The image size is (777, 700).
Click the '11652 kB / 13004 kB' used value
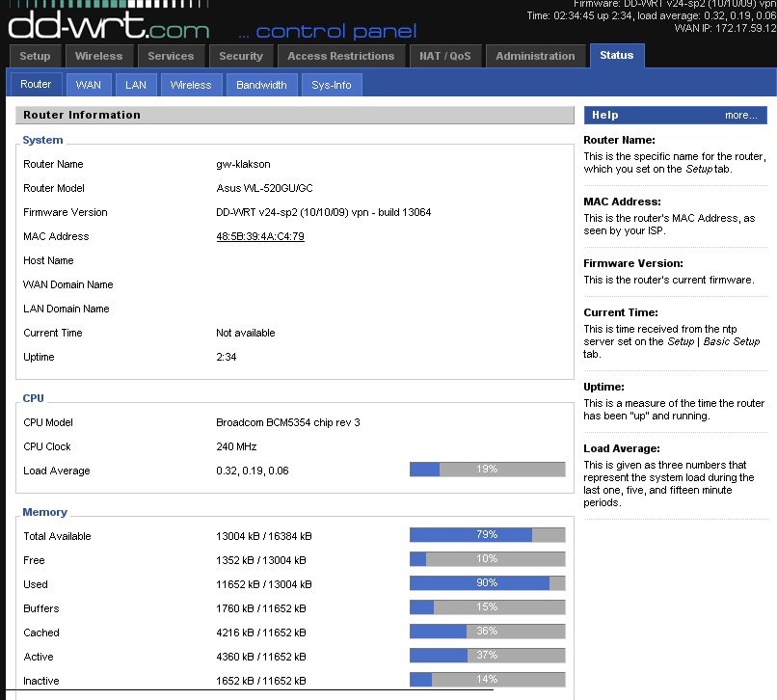pyautogui.click(x=263, y=584)
